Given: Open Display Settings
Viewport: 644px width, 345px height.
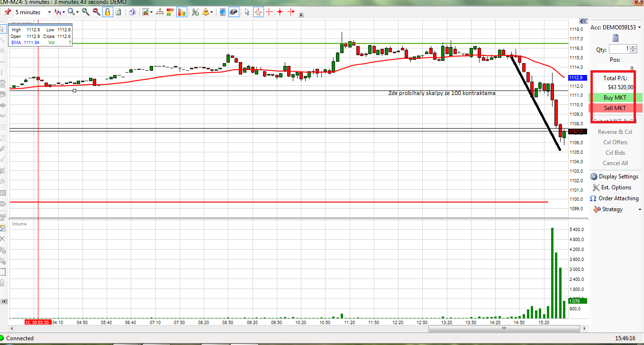Looking at the screenshot, I should click(615, 177).
